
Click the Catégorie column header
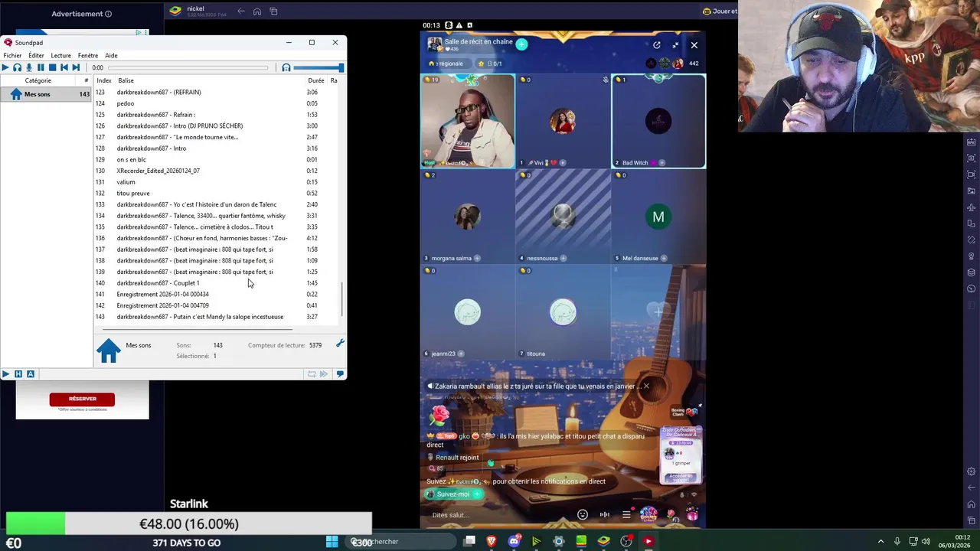[38, 80]
